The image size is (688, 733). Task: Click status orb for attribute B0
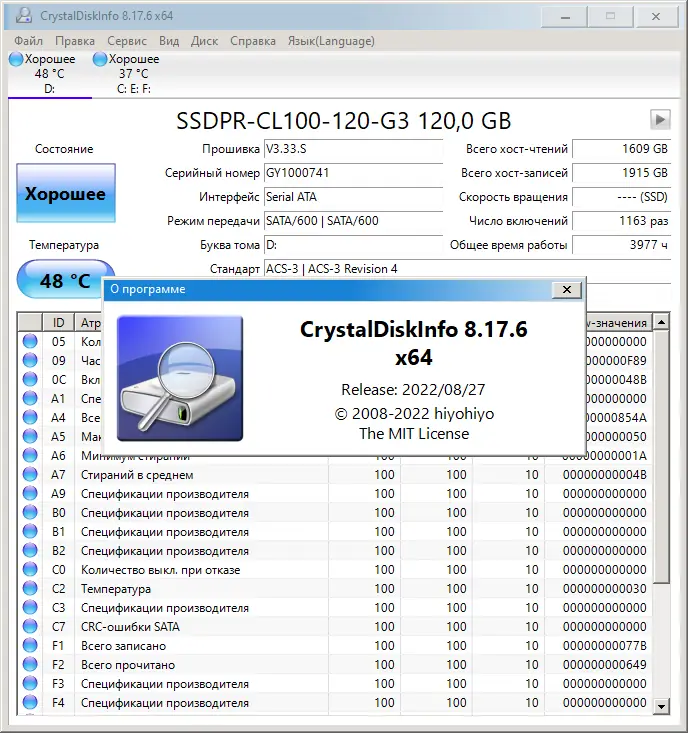pos(30,512)
